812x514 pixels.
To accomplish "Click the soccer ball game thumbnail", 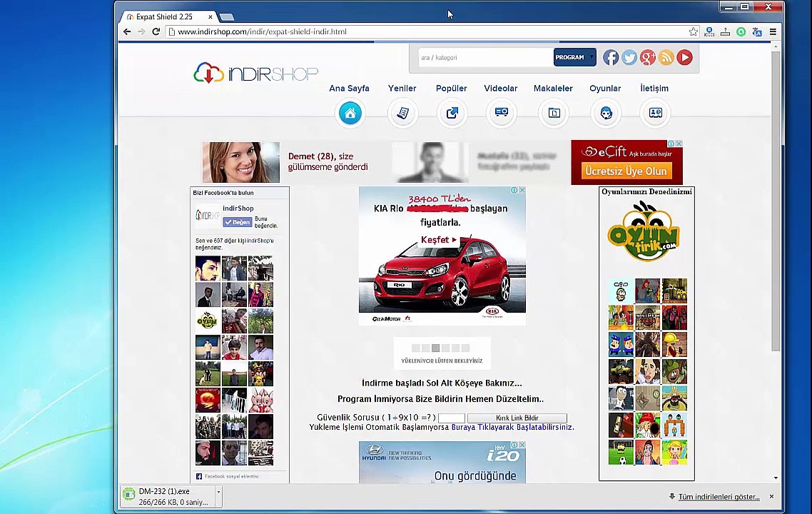I will (x=621, y=453).
